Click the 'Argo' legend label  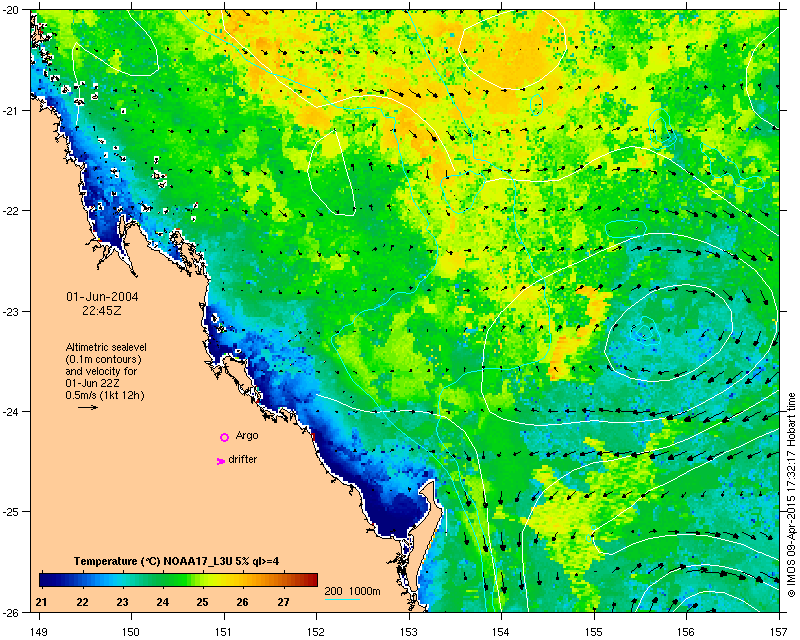[247, 435]
